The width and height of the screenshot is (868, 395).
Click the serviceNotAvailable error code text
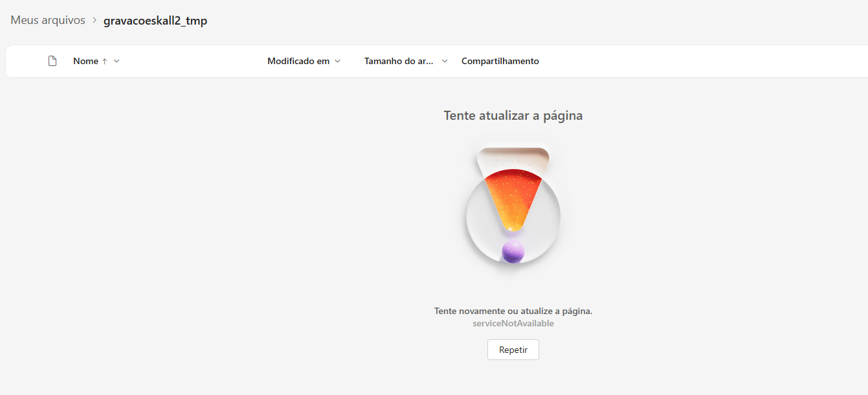tap(513, 323)
